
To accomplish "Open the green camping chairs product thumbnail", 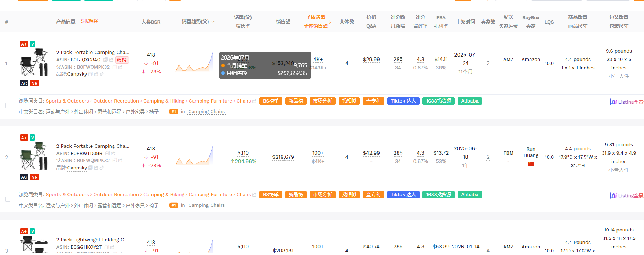I will [x=34, y=155].
